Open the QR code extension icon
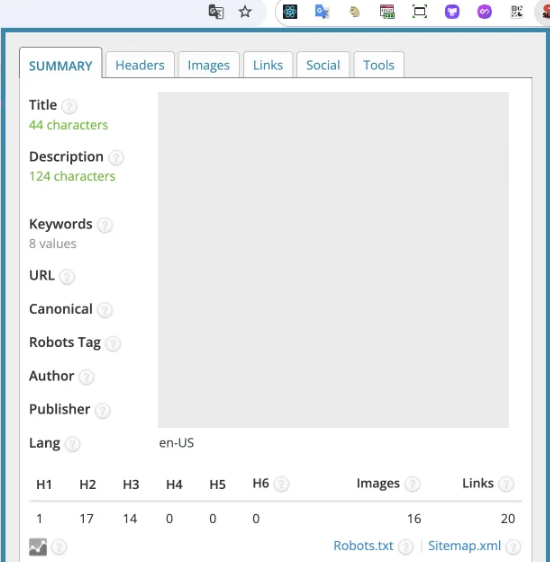This screenshot has height=562, width=550. pyautogui.click(x=517, y=12)
